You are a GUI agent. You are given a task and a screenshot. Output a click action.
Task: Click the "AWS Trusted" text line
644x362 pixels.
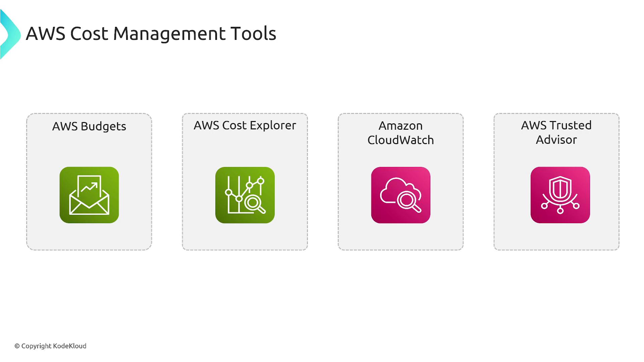click(556, 125)
